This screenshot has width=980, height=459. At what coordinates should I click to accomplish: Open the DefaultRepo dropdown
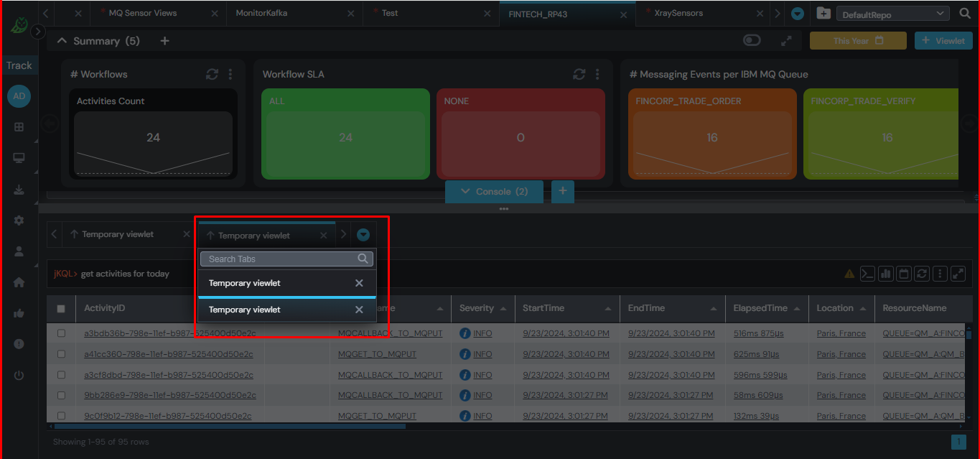pyautogui.click(x=893, y=14)
